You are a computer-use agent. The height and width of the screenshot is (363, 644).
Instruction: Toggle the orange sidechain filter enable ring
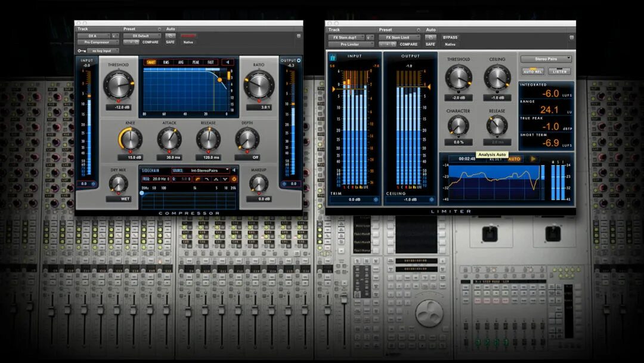coord(234,179)
